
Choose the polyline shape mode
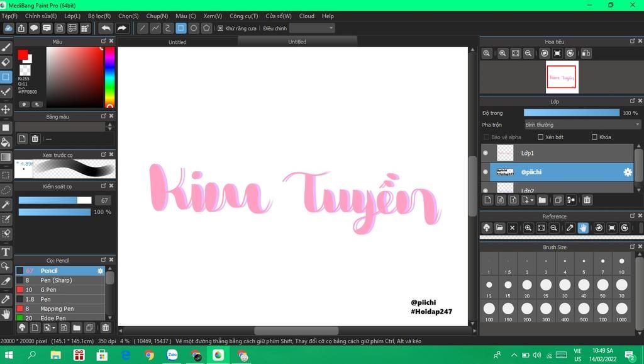[155, 28]
